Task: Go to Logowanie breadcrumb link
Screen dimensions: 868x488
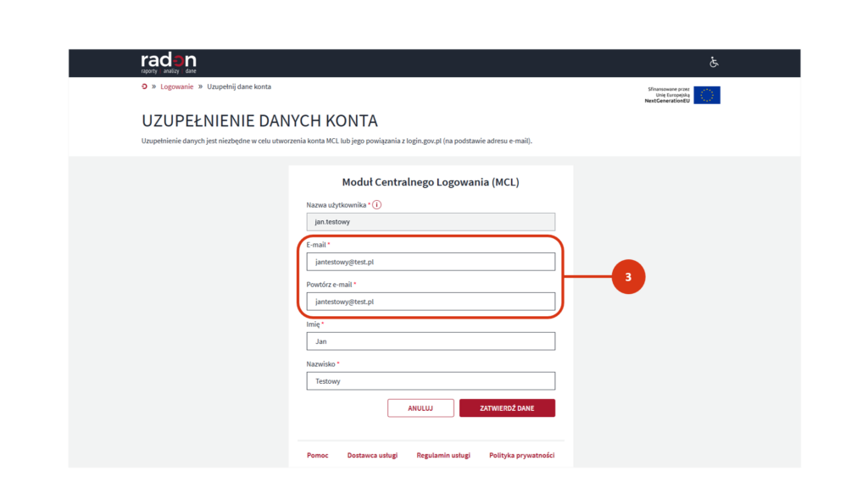Action: pyautogui.click(x=176, y=87)
